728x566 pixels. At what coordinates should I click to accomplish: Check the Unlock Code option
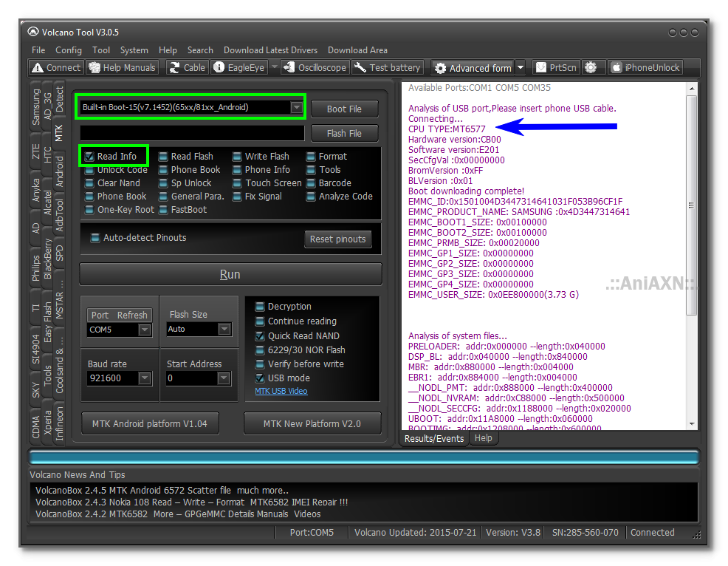tap(89, 170)
